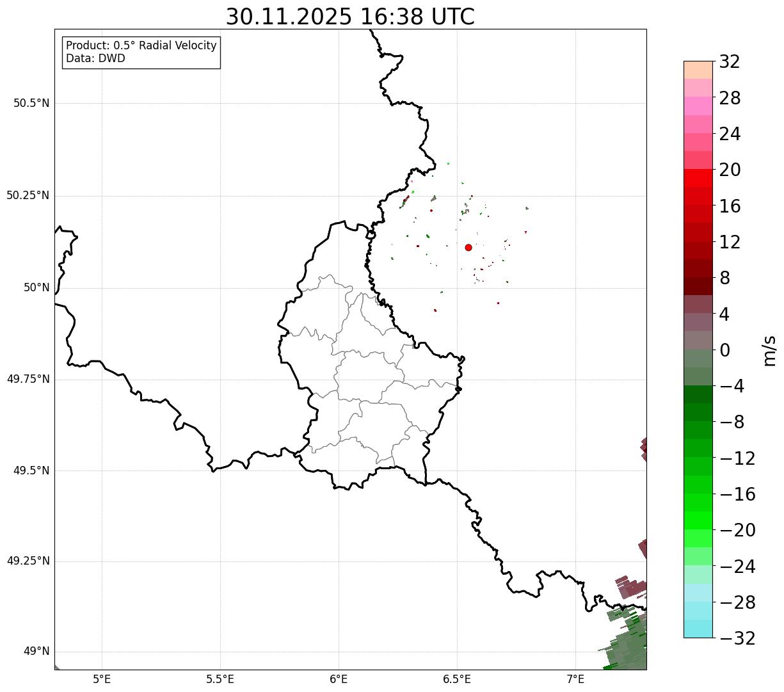Click the 50.25°N latitude label

pos(28,195)
